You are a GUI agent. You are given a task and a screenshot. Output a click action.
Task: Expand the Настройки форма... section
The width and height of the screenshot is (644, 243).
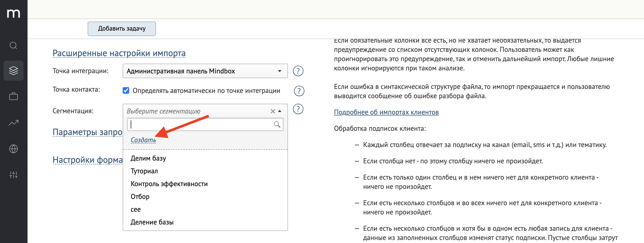click(x=88, y=160)
